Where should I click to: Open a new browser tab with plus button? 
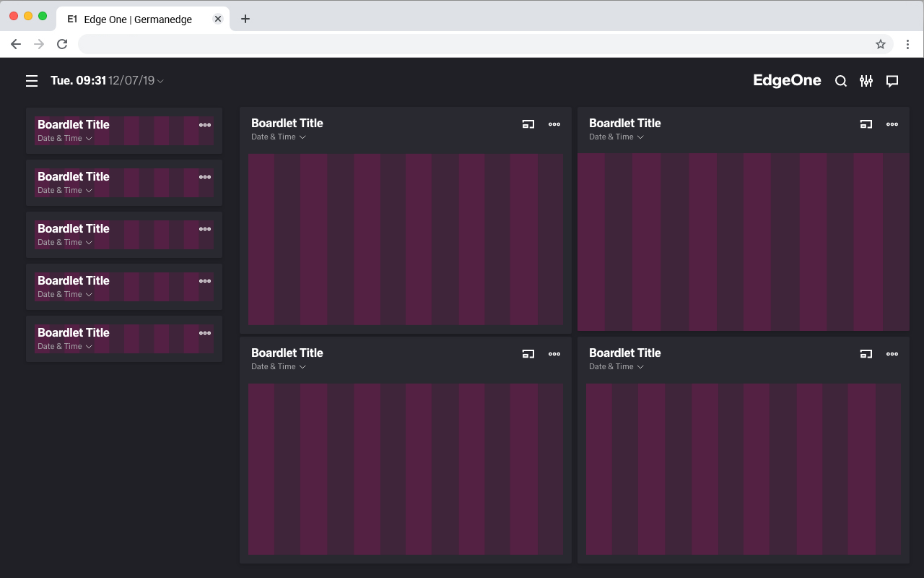tap(245, 20)
